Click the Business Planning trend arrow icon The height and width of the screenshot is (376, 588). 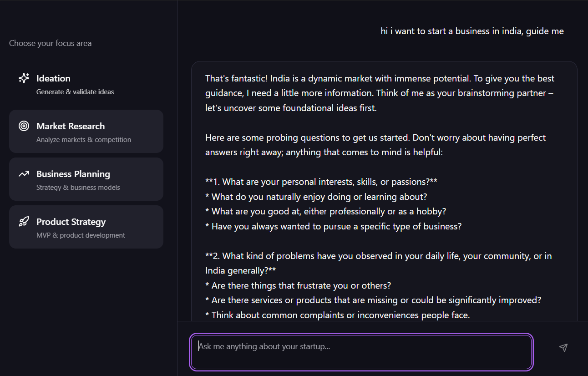(24, 174)
